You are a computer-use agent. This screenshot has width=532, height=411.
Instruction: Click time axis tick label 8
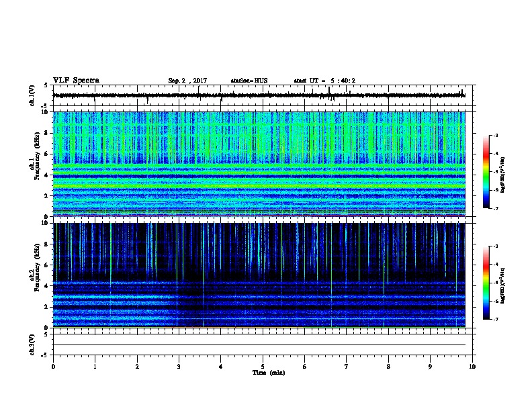point(388,367)
